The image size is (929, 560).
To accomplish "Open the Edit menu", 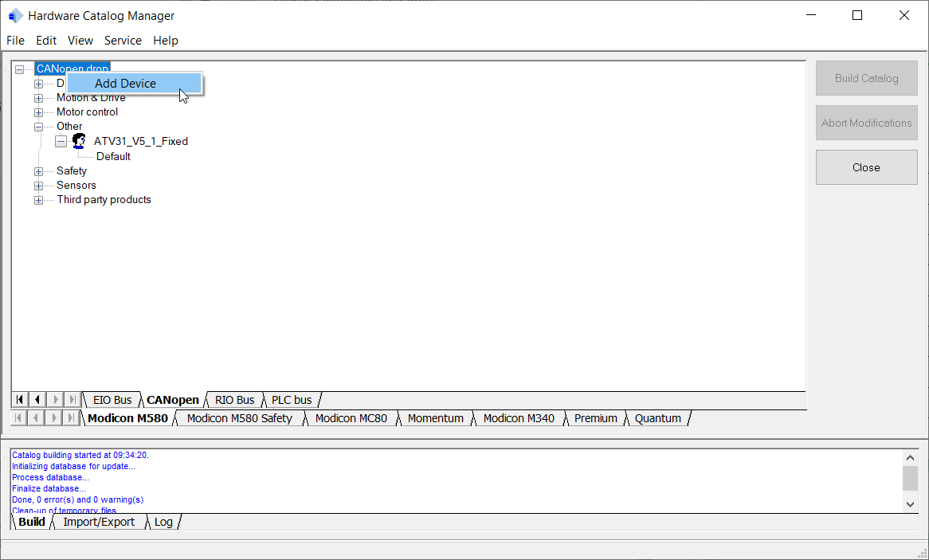I will [x=46, y=41].
